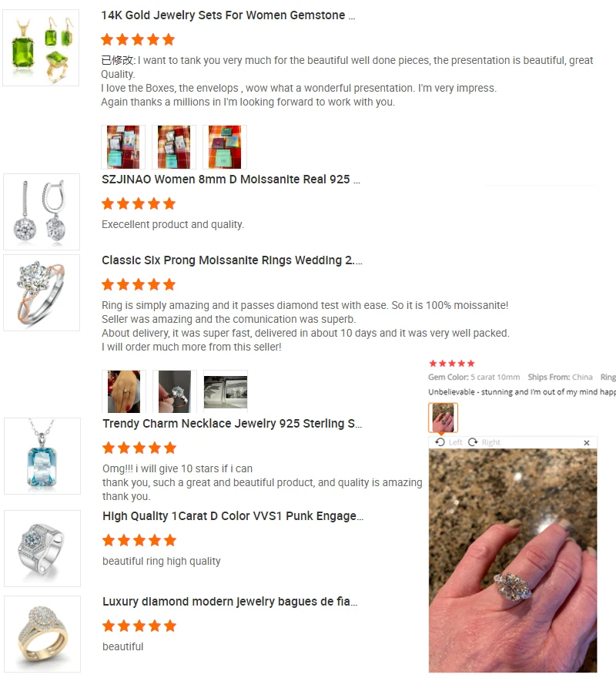Open the hexagon punk ring product image
This screenshot has width=616, height=678.
[42, 549]
